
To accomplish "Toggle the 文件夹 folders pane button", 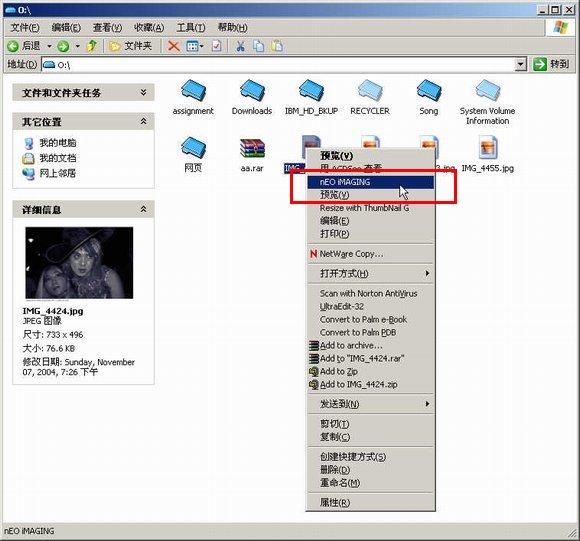I will click(x=131, y=46).
